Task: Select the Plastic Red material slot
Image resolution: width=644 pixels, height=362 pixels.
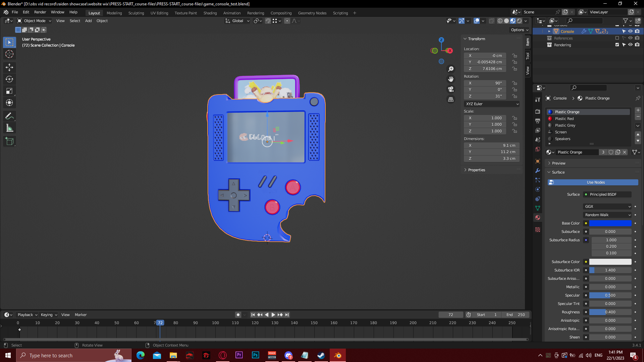Action: click(564, 119)
